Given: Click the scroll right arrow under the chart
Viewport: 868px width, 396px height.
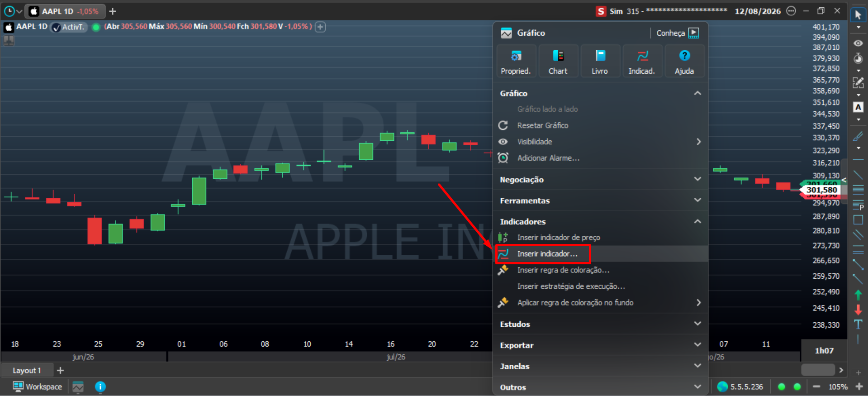Looking at the screenshot, I should click(841, 370).
